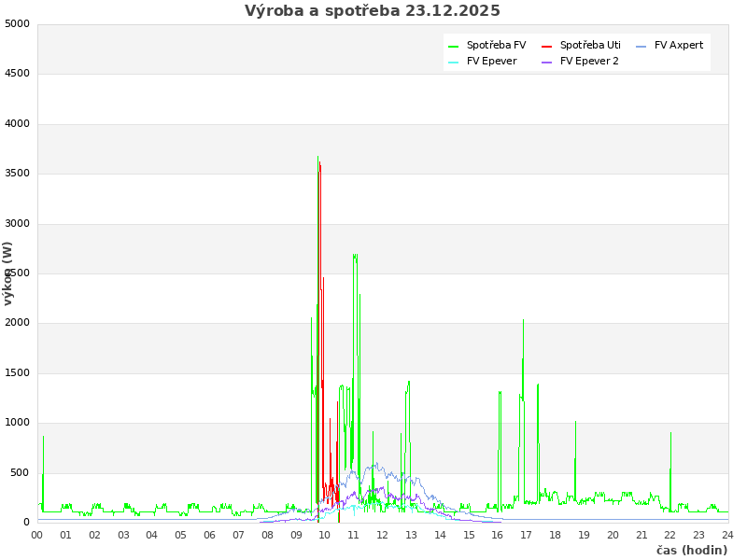Click the "čas (hodin)" horizontal axis label
The height and width of the screenshot is (560, 747).
tap(691, 550)
